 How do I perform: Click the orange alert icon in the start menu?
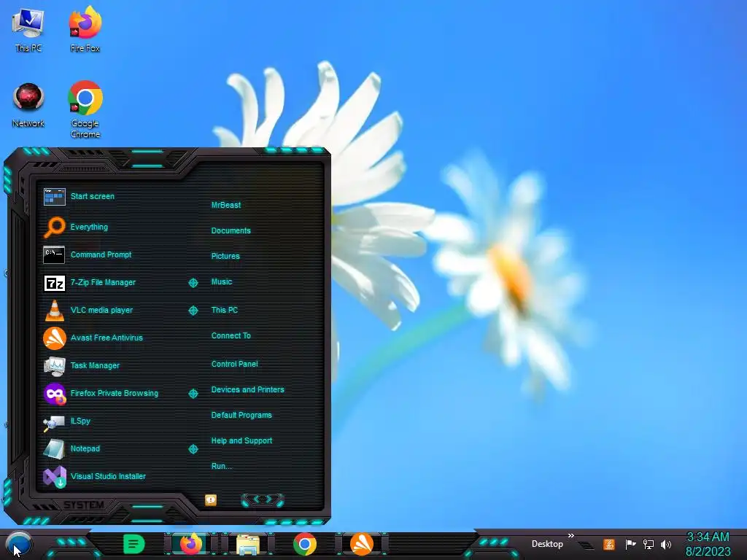[211, 499]
